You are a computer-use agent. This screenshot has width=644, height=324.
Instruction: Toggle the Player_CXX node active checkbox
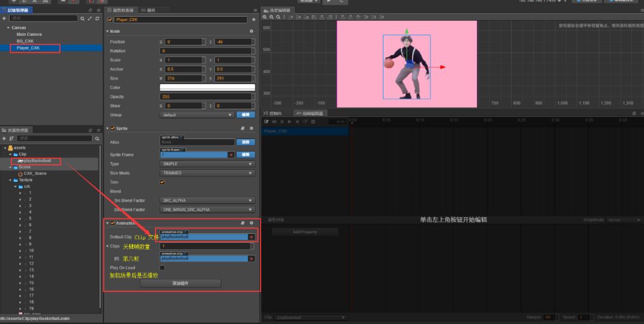pos(110,20)
